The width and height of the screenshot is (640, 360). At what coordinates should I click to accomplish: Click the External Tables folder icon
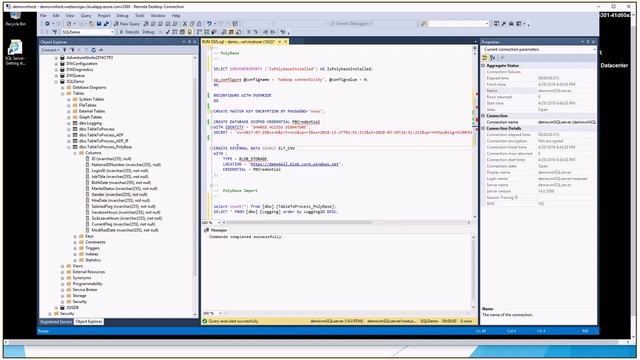pyautogui.click(x=75, y=111)
